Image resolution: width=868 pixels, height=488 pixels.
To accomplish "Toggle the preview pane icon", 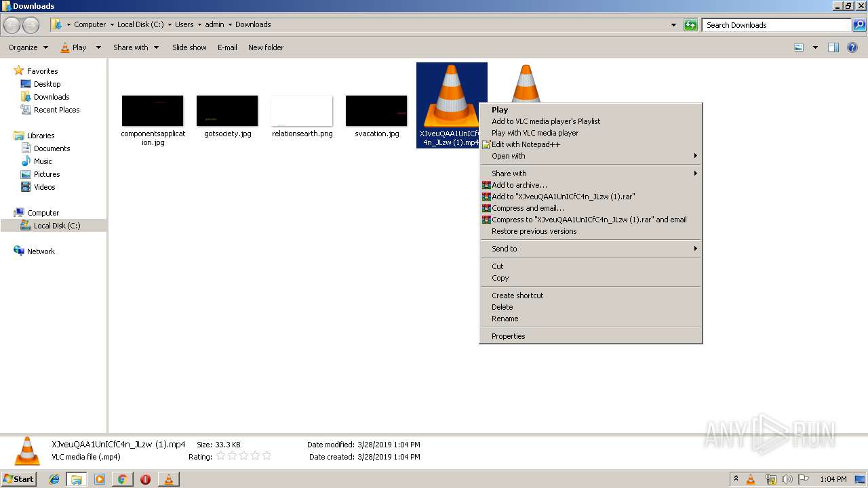I will [833, 47].
